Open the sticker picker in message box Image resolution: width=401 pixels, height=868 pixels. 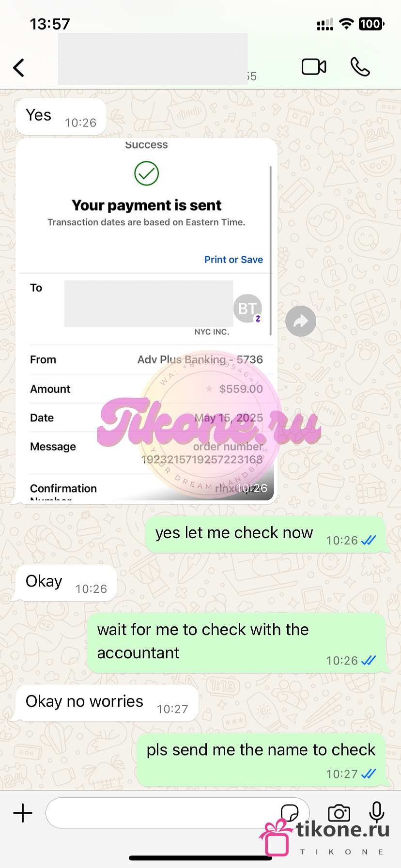tap(290, 813)
